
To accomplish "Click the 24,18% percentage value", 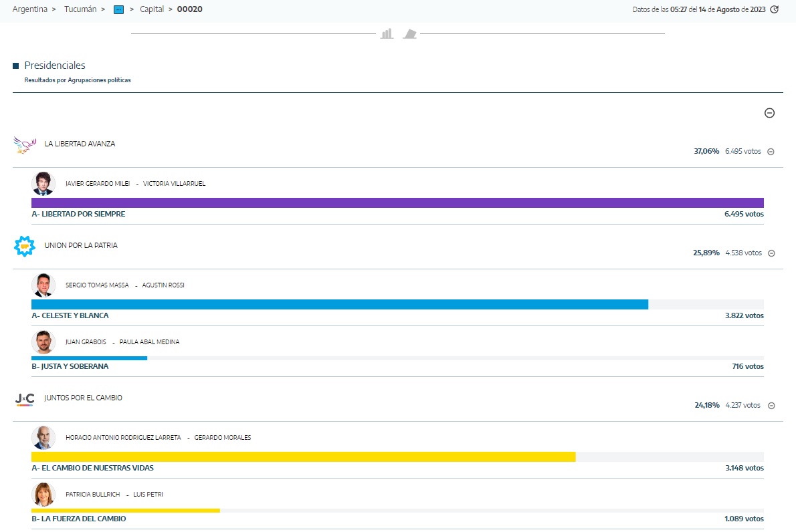I will [x=707, y=405].
